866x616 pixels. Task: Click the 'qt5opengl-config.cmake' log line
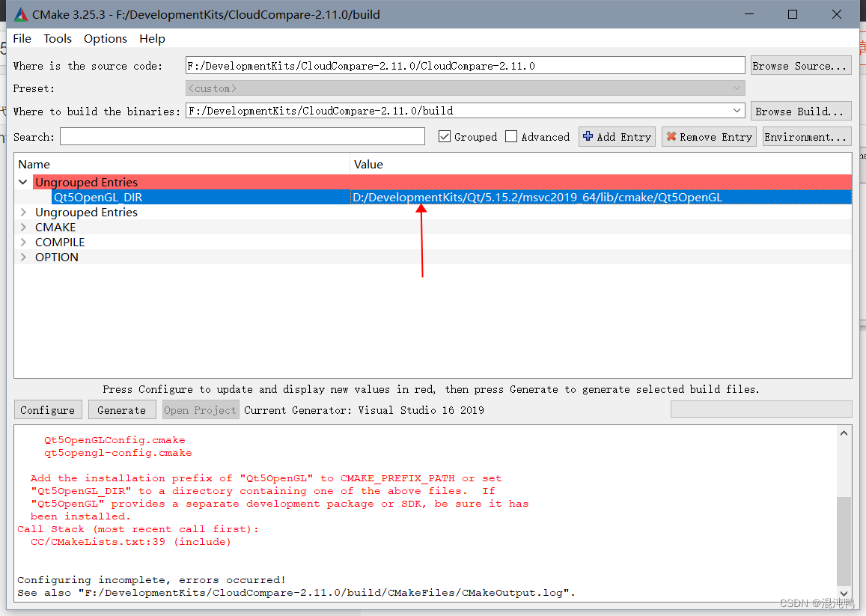coord(118,453)
